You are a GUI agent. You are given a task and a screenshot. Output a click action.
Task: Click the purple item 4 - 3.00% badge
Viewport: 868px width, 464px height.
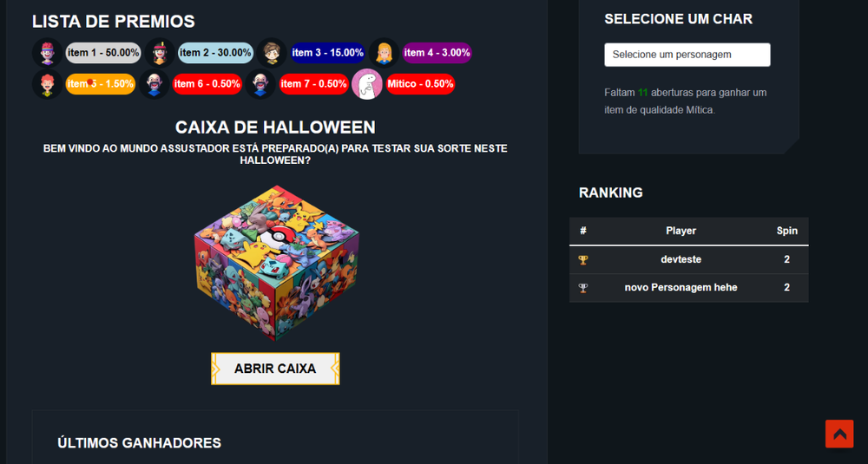click(437, 53)
